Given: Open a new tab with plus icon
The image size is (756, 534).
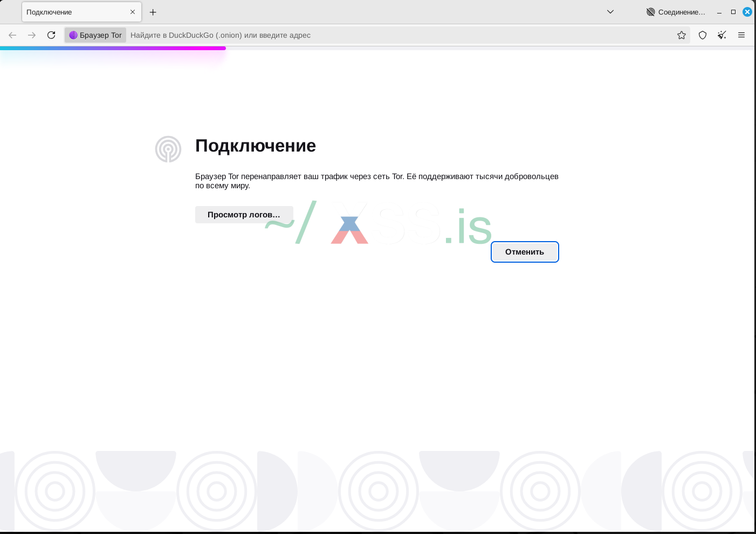Looking at the screenshot, I should point(153,12).
